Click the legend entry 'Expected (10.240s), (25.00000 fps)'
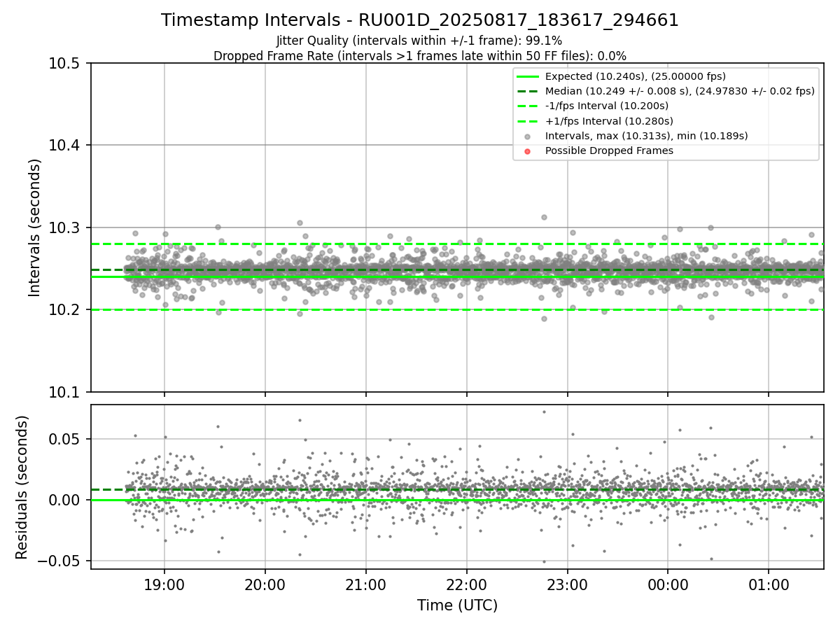Viewport: 840px width, 630px height. click(x=635, y=76)
